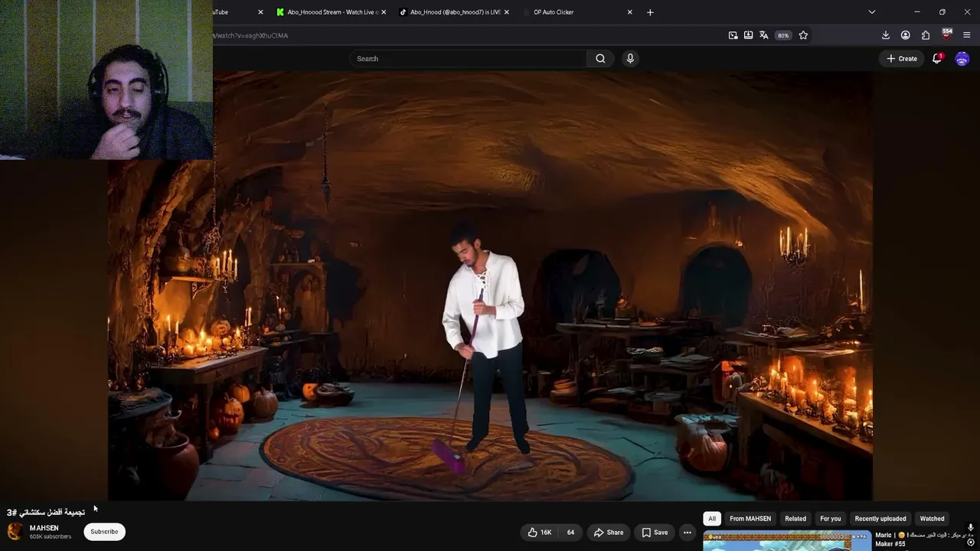Open the browser account profile icon
This screenshot has height=551, width=980.
coord(906,35)
